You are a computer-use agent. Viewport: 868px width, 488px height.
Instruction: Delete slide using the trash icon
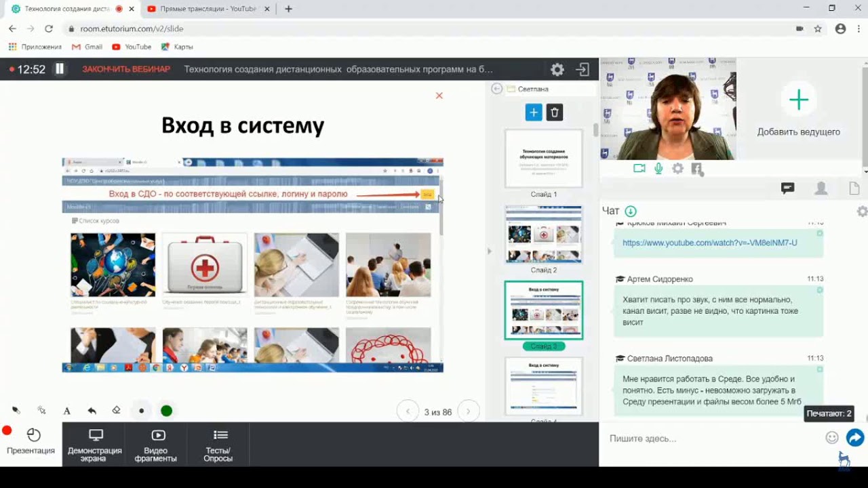coord(555,113)
